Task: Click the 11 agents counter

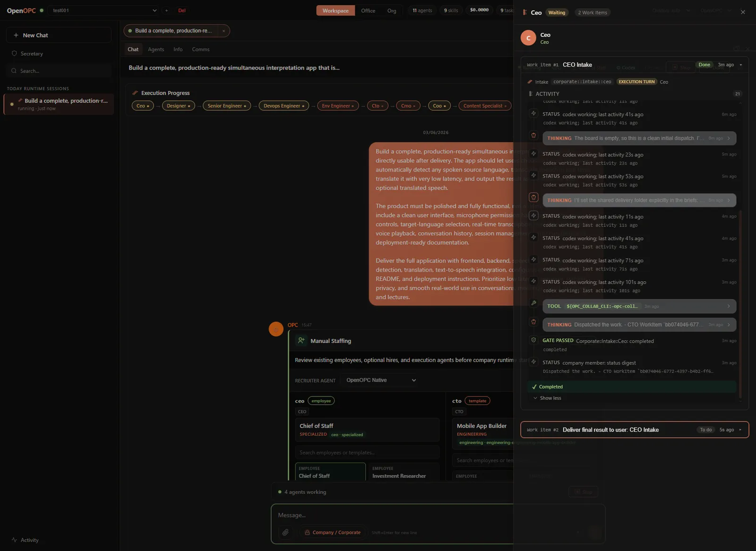Action: coord(422,10)
